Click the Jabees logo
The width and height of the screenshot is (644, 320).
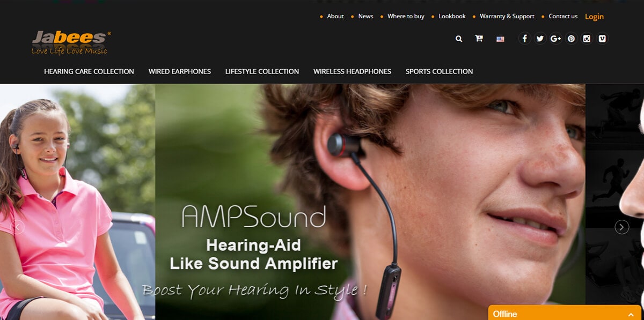click(70, 43)
